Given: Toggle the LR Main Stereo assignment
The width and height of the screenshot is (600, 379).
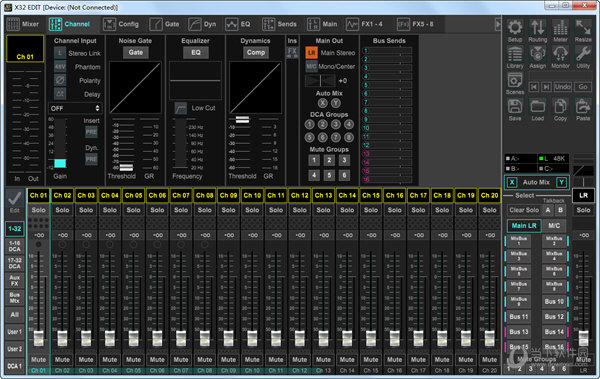Looking at the screenshot, I should pos(311,52).
